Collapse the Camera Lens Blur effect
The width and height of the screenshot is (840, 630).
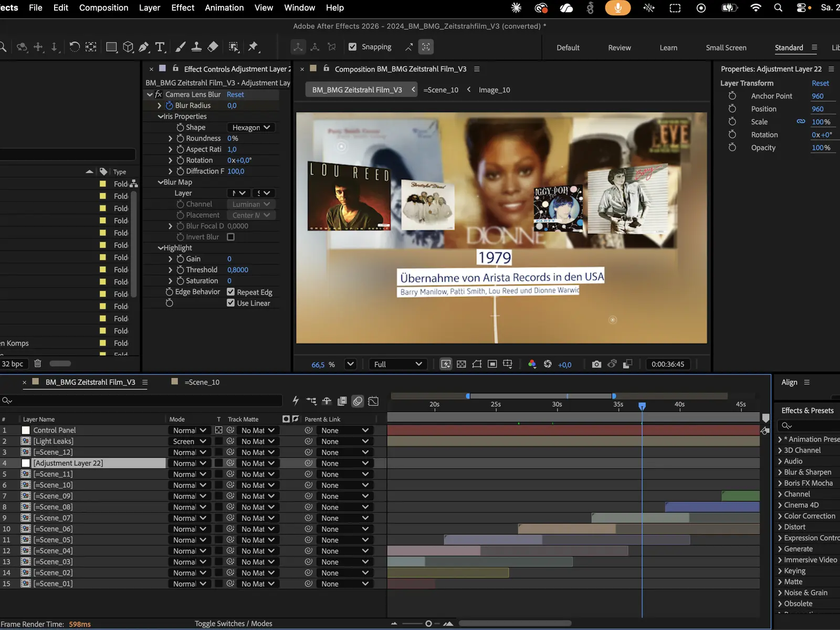click(x=150, y=94)
